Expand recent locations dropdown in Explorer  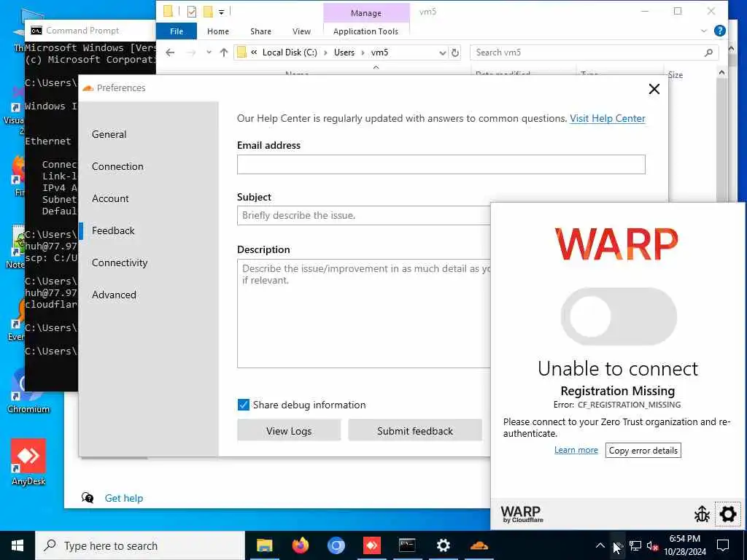pos(209,52)
